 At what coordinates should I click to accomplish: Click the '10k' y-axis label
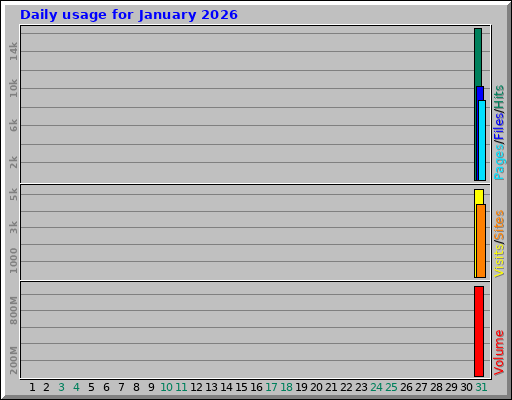pyautogui.click(x=13, y=88)
